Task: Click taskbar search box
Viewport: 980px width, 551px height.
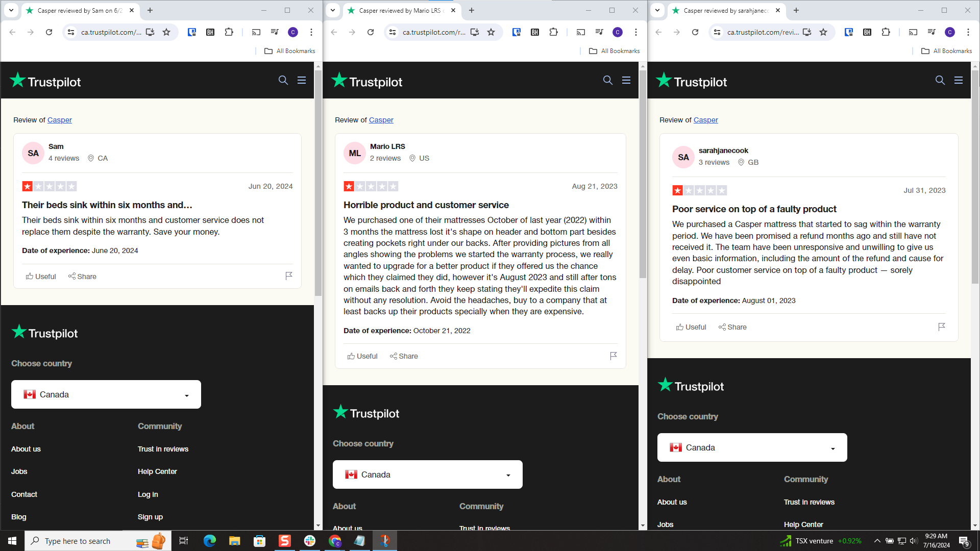Action: point(98,541)
